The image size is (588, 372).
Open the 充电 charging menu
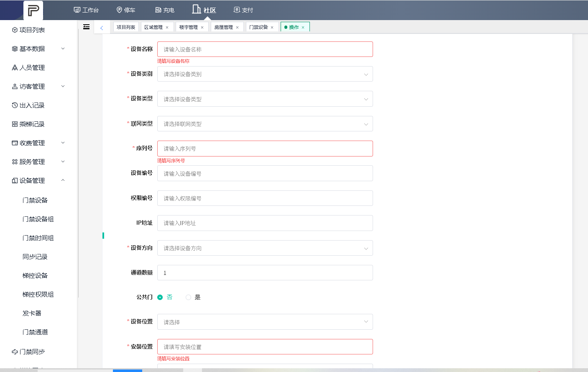tap(165, 10)
